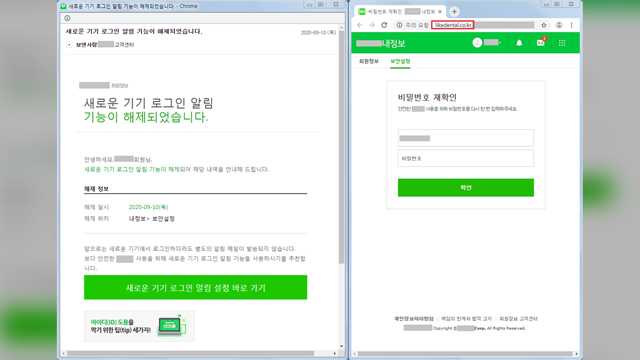The width and height of the screenshot is (640, 360).
Task: Click the green 기능이 해제되었습니다 headline
Action: [x=146, y=117]
